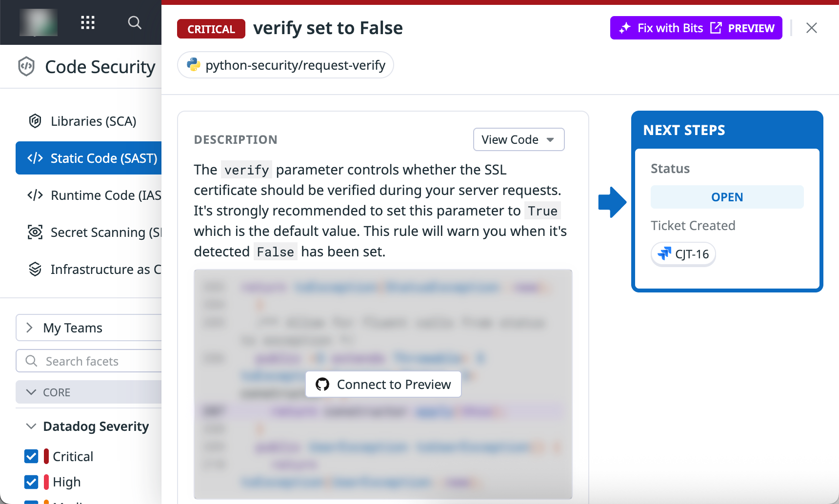
Task: Click the Jira icon on ticket CJT-16
Action: (x=664, y=254)
